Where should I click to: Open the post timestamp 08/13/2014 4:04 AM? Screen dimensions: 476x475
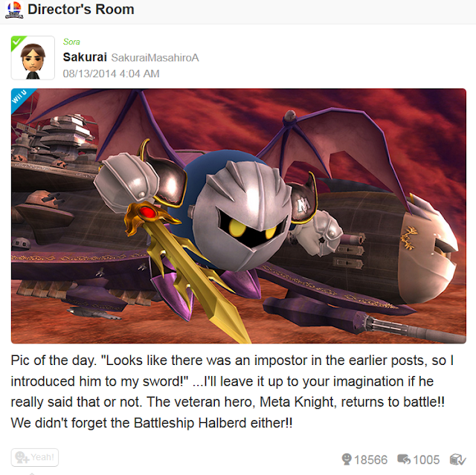pos(111,74)
